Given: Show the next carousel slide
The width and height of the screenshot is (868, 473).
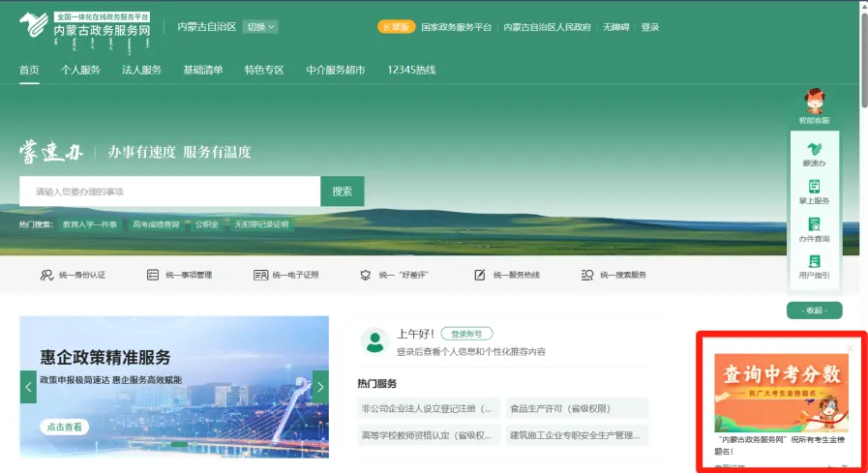Looking at the screenshot, I should point(320,387).
